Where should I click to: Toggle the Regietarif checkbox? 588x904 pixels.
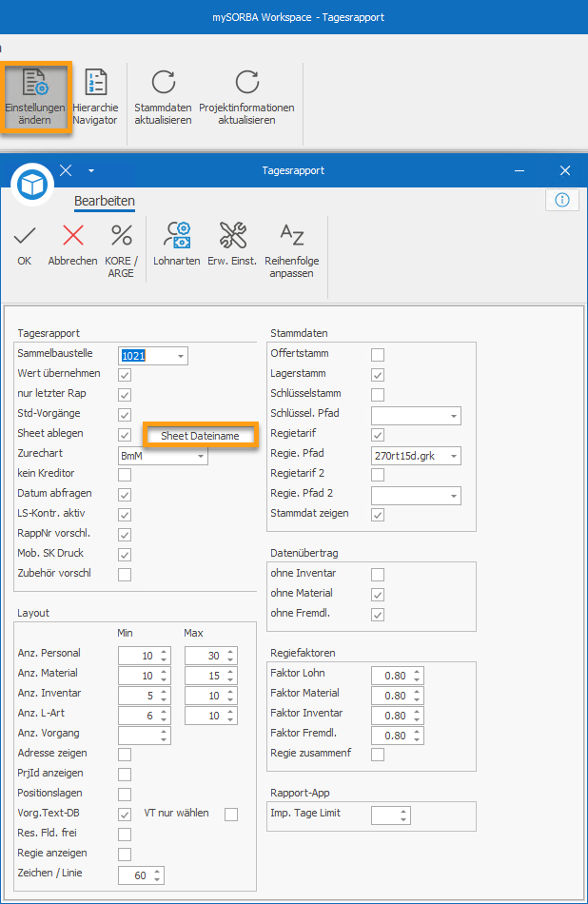point(378,435)
